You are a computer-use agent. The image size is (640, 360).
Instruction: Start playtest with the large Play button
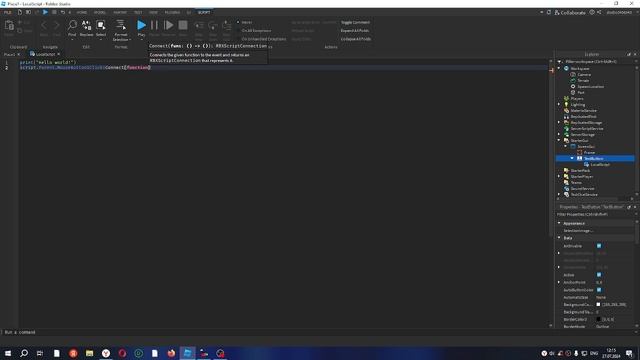(141, 25)
